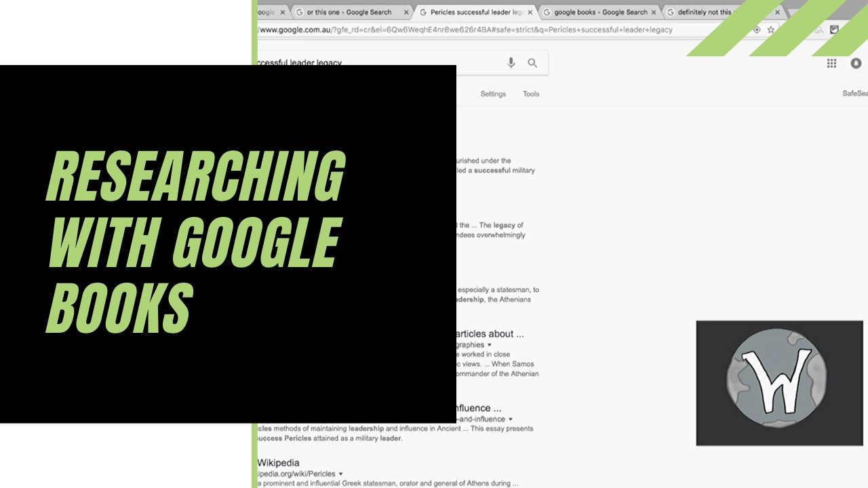Close the 'definitely not this' tab
Viewport: 868px width, 488px height.
click(x=777, y=12)
